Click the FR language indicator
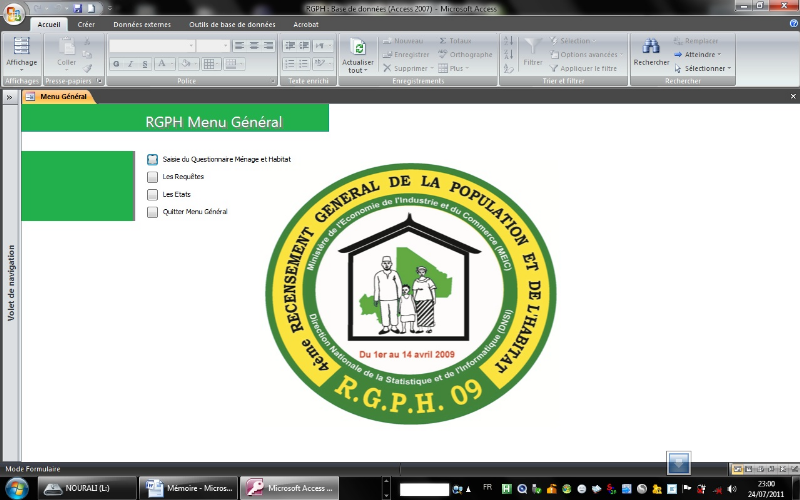This screenshot has width=800, height=500. (487, 488)
